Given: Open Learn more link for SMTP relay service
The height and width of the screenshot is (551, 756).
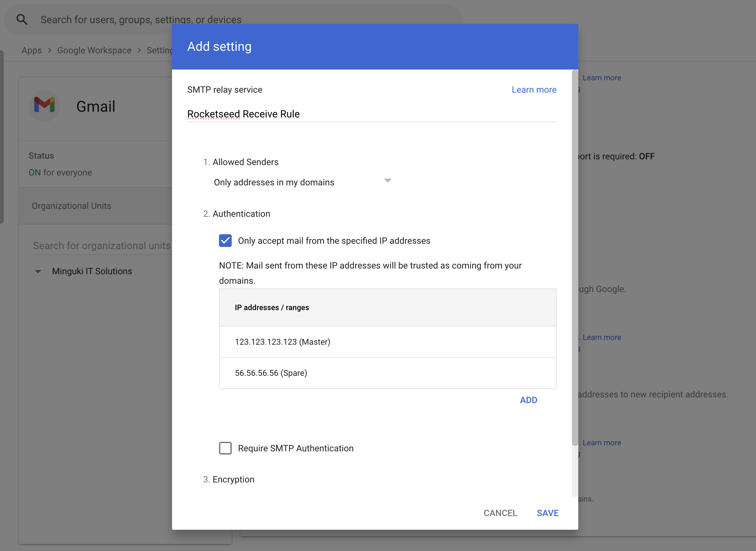Looking at the screenshot, I should (534, 90).
